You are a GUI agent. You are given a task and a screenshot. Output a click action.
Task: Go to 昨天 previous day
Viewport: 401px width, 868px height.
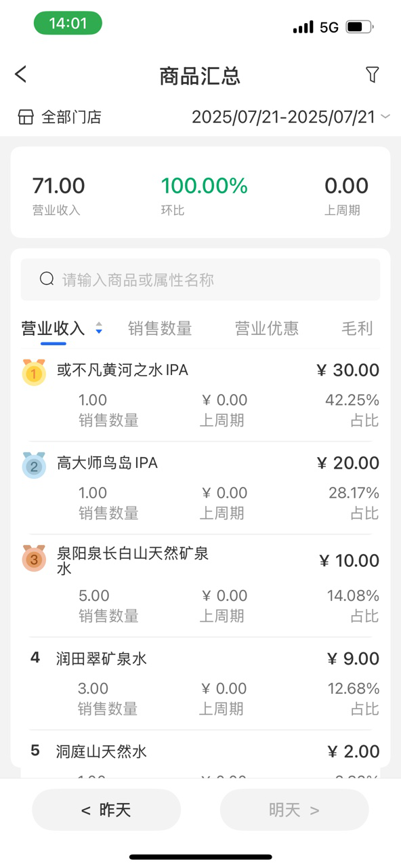(106, 810)
